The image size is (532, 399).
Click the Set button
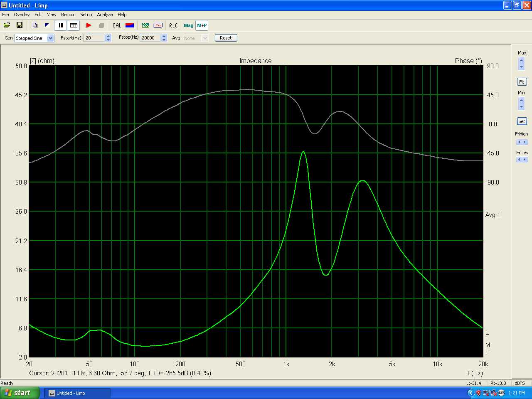522,121
